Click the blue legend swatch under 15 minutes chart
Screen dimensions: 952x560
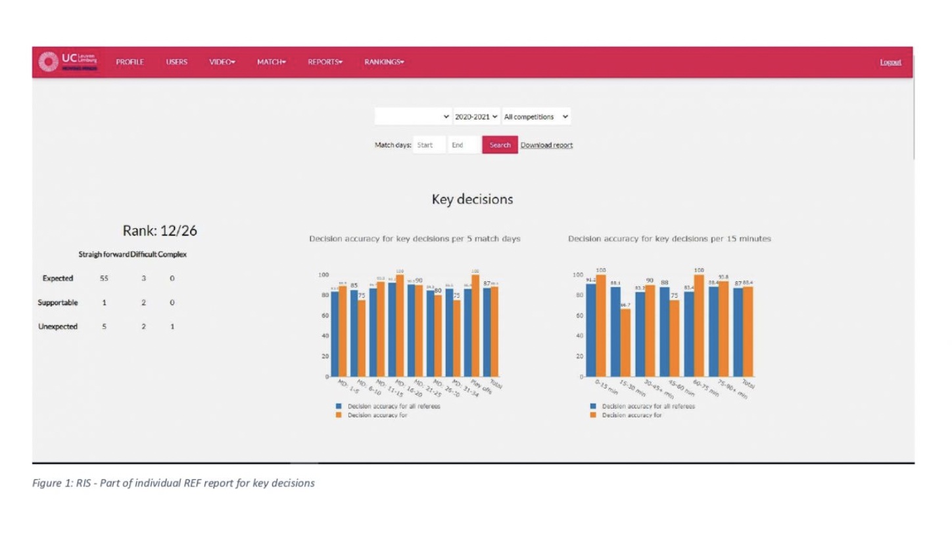click(x=593, y=406)
